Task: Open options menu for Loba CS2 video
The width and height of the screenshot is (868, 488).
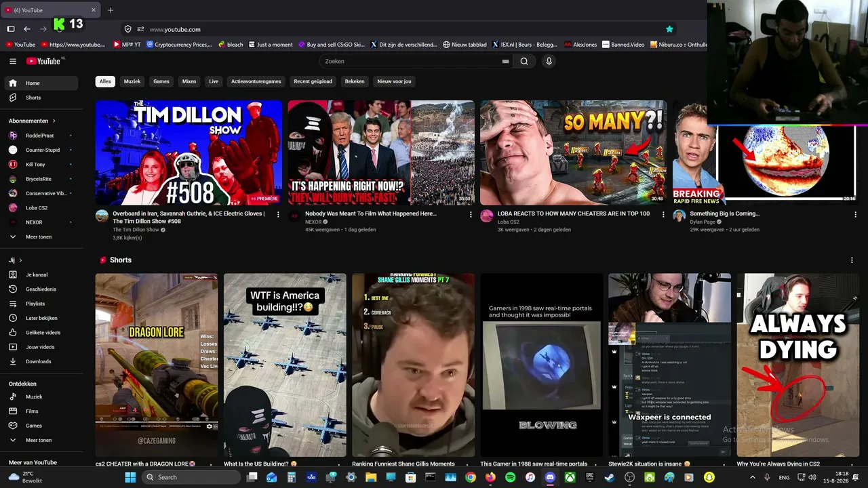Action: [x=663, y=214]
